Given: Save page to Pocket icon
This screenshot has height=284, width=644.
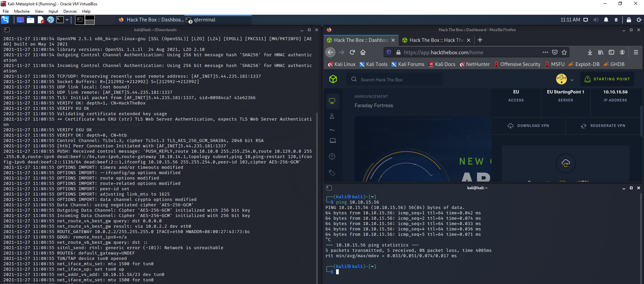Looking at the screenshot, I should pos(555,52).
